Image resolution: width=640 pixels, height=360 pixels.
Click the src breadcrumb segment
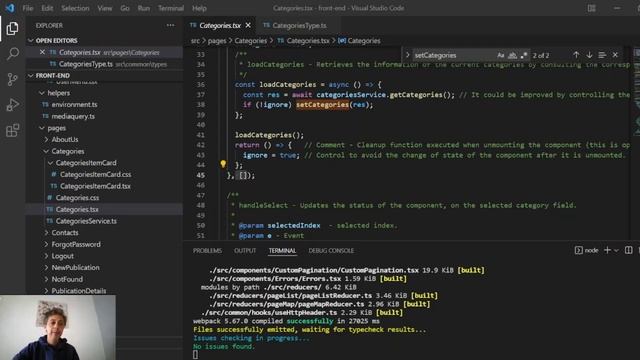coord(195,40)
